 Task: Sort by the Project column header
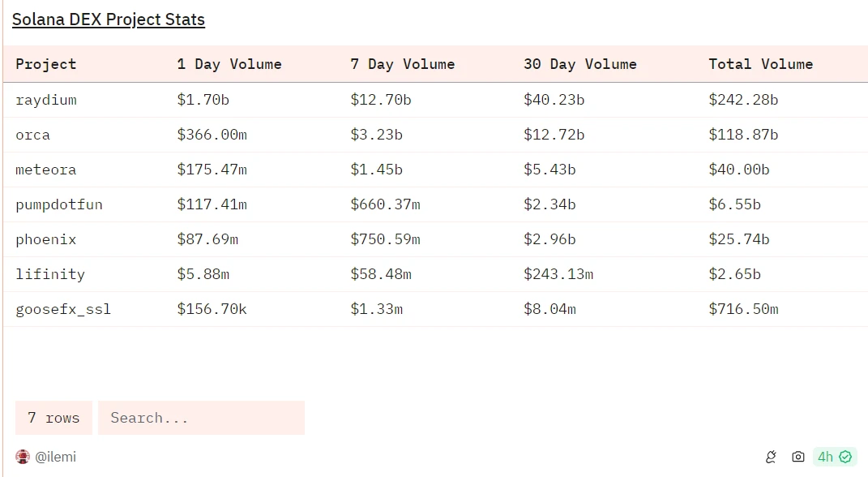tap(46, 64)
